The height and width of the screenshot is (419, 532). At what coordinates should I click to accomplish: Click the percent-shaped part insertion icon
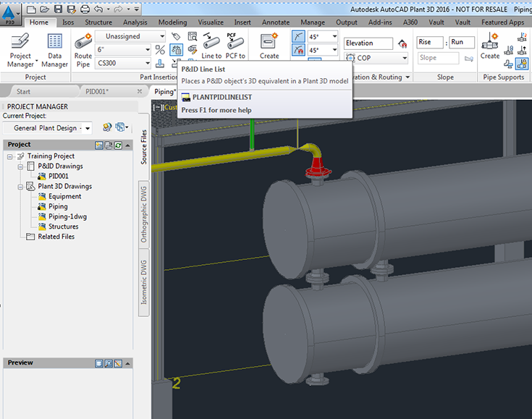coord(160,50)
